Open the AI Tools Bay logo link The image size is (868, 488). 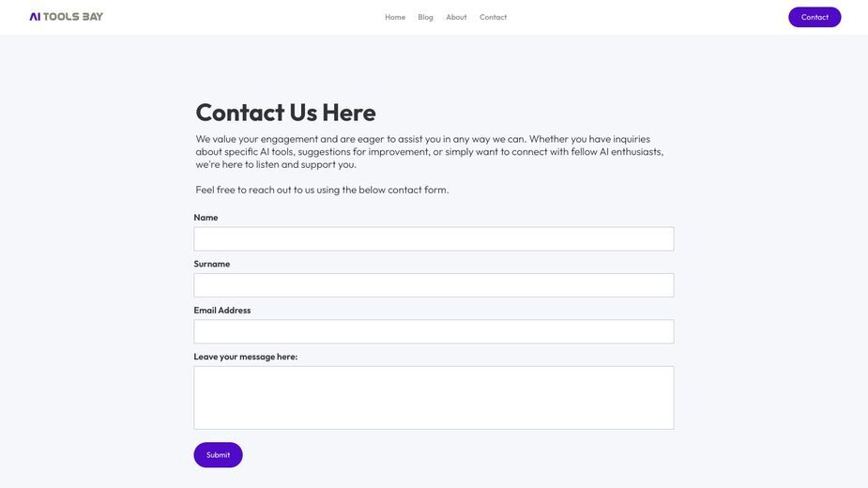(x=67, y=17)
